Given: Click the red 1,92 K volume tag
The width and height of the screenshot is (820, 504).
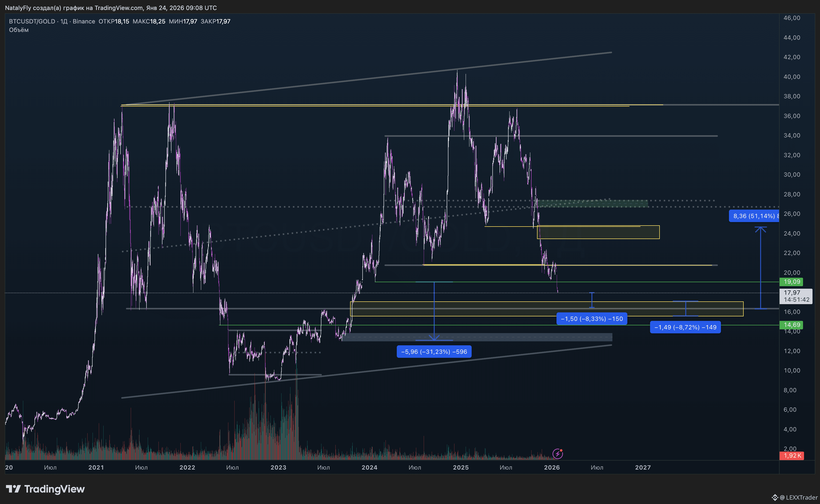Looking at the screenshot, I should (x=791, y=455).
